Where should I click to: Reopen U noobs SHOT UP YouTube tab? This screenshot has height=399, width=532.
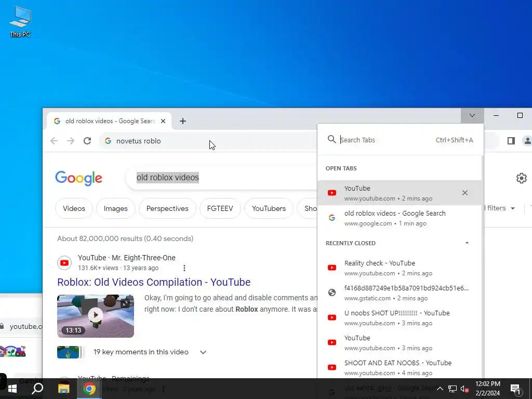[400, 317]
